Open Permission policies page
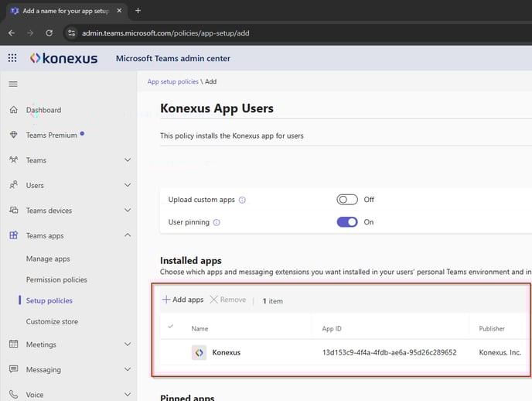Viewport: 532px width, 401px height. click(56, 279)
